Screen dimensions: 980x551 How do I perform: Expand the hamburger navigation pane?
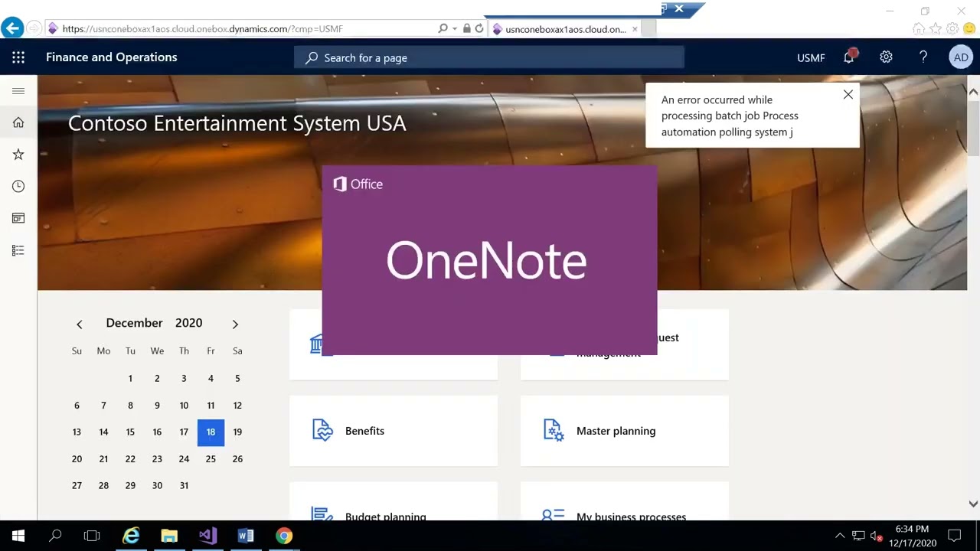18,91
